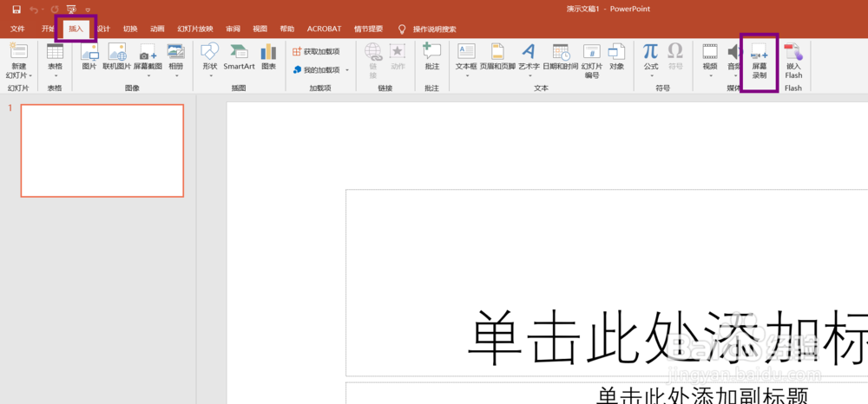This screenshot has height=404, width=868.
Task: Open the ACROBAT tab
Action: point(325,29)
